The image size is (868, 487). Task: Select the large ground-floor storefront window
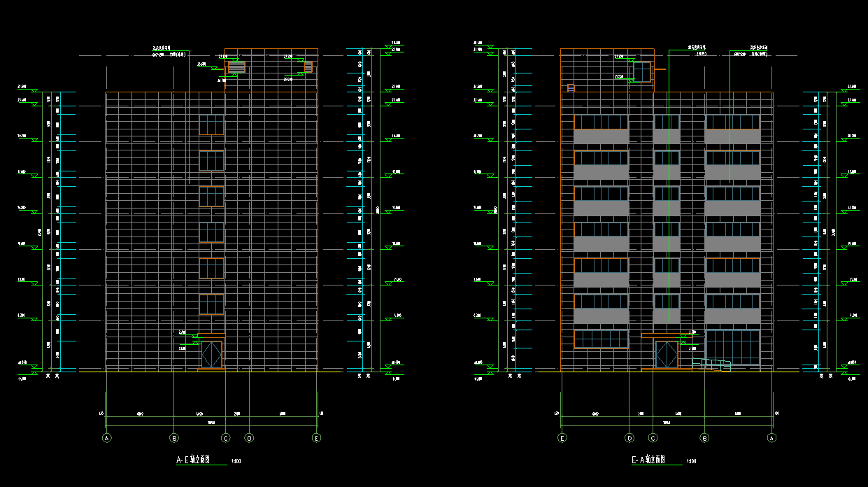[732, 347]
